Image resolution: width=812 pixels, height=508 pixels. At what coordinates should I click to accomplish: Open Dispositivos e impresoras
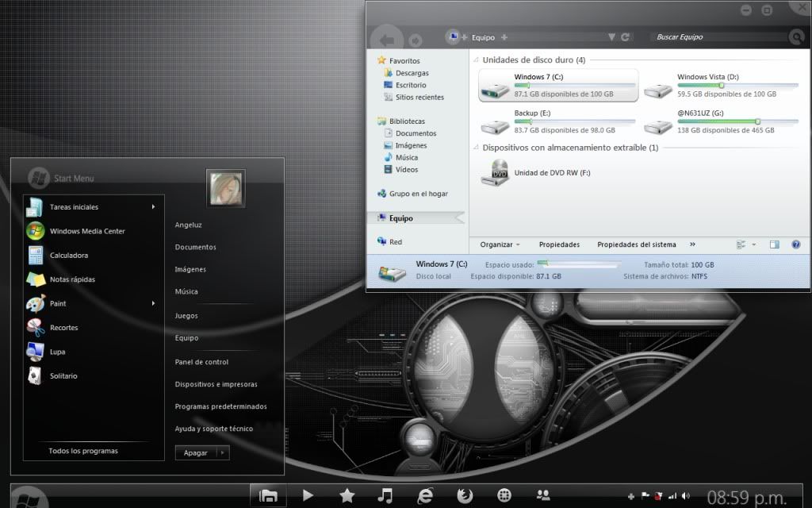click(216, 385)
